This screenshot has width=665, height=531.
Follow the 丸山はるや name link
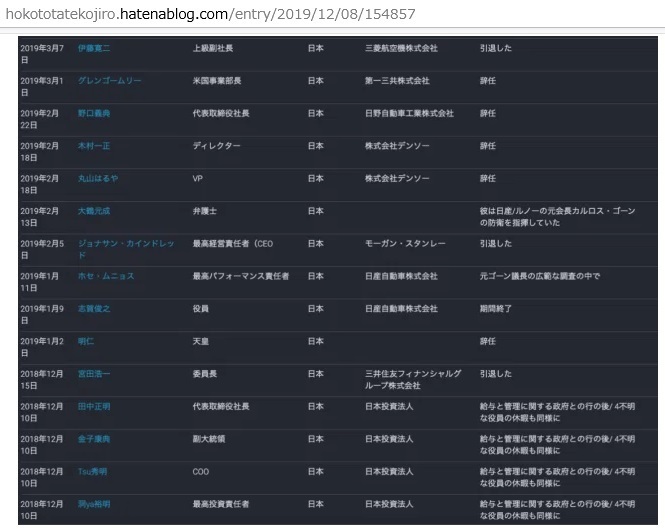click(x=98, y=179)
